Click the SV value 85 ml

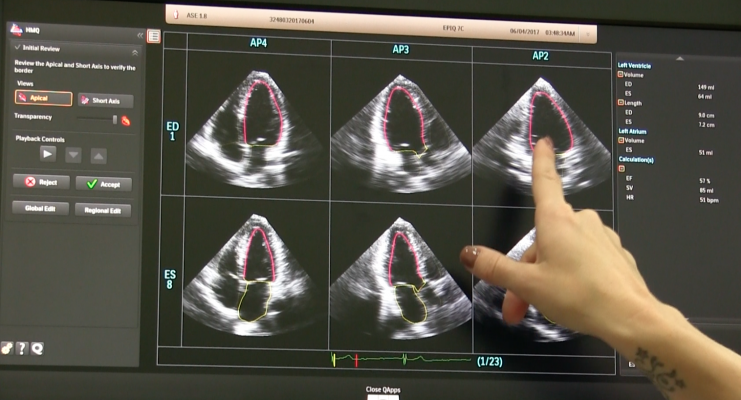[706, 191]
